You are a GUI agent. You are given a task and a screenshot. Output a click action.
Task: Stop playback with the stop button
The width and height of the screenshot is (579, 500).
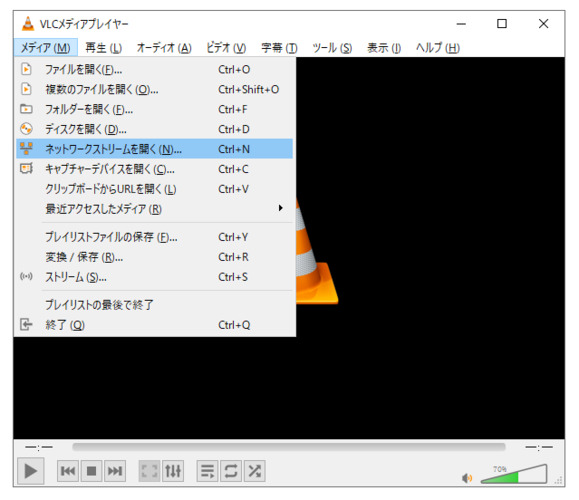pyautogui.click(x=92, y=471)
